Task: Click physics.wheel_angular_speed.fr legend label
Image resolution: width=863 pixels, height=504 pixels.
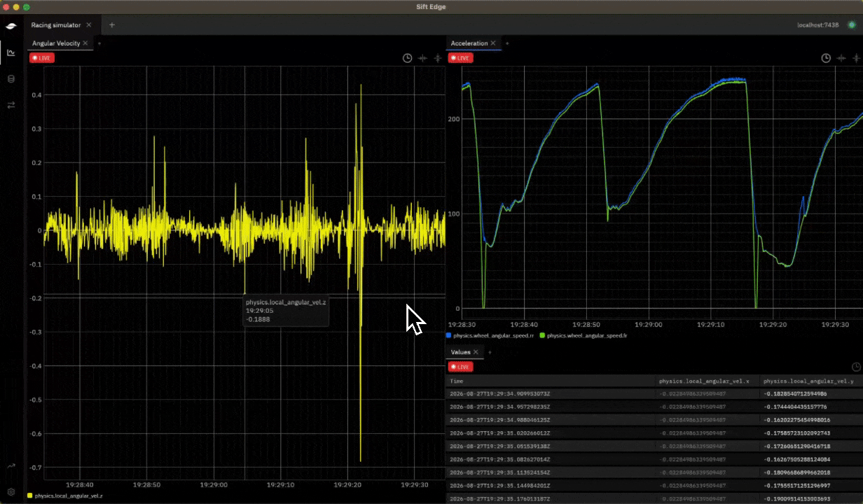Action: 587,336
